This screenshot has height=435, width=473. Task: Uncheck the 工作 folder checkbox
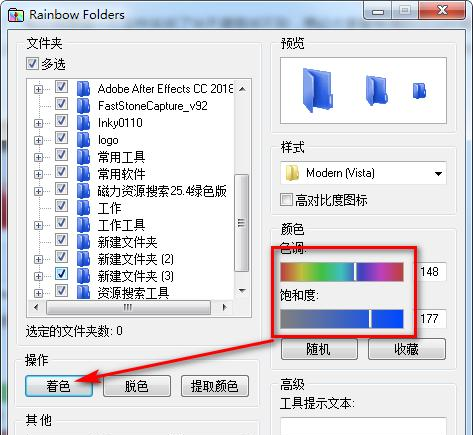click(x=61, y=206)
